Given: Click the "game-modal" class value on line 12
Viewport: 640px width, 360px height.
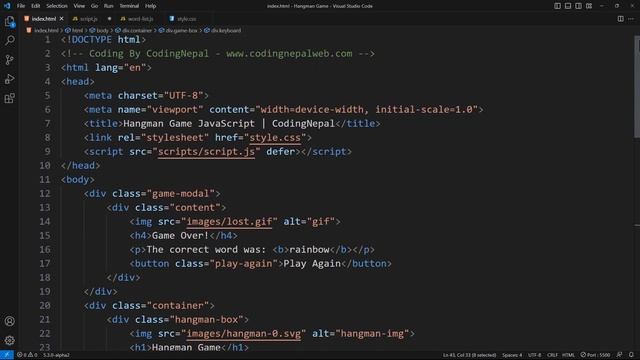Looking at the screenshot, I should click(x=180, y=193).
